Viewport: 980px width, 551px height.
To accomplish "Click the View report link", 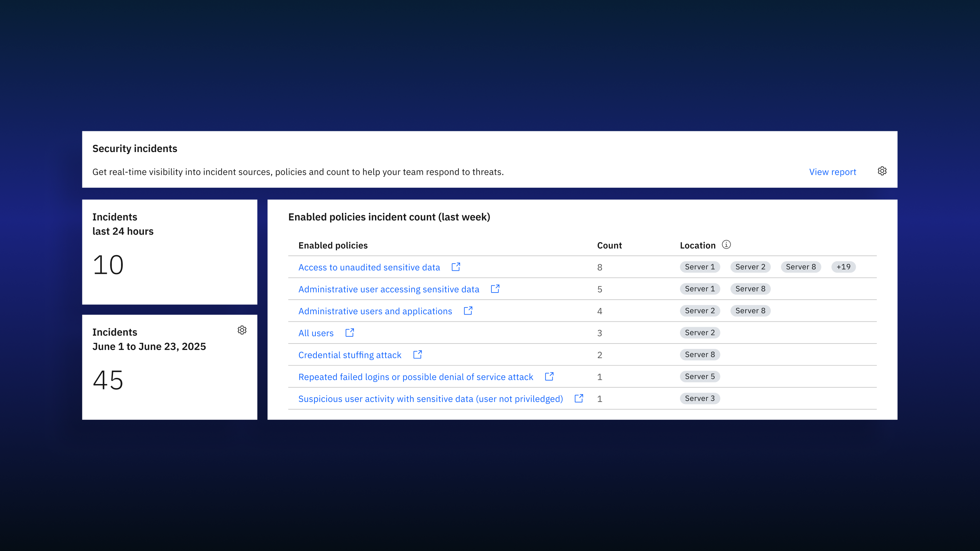I will pos(832,172).
